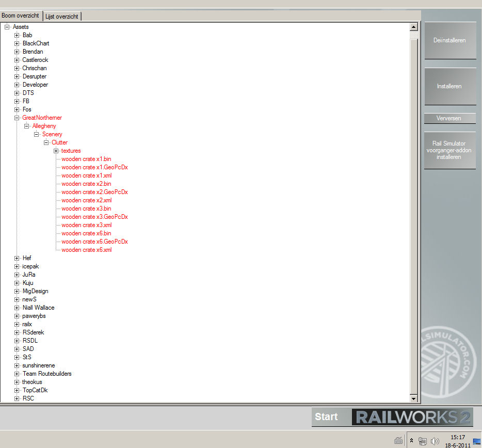Click the scrollbar up arrow
This screenshot has width=482, height=448.
click(414, 27)
